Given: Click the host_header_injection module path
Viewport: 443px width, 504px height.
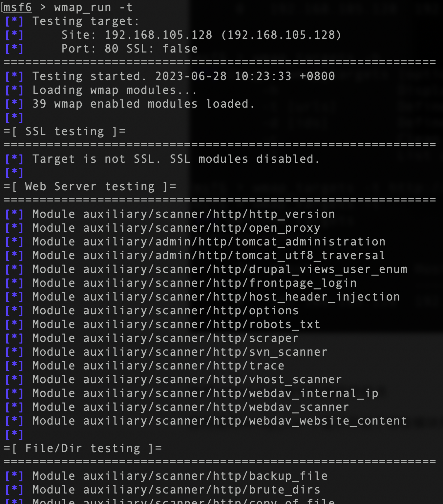Looking at the screenshot, I should tap(242, 297).
